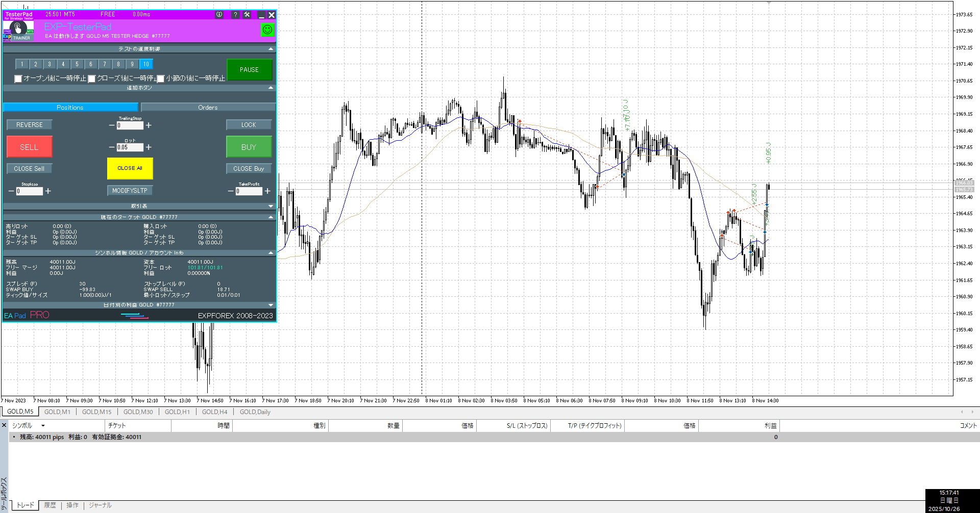Viewport: 980px width, 513px height.
Task: Click the question mark help icon
Action: pos(235,15)
